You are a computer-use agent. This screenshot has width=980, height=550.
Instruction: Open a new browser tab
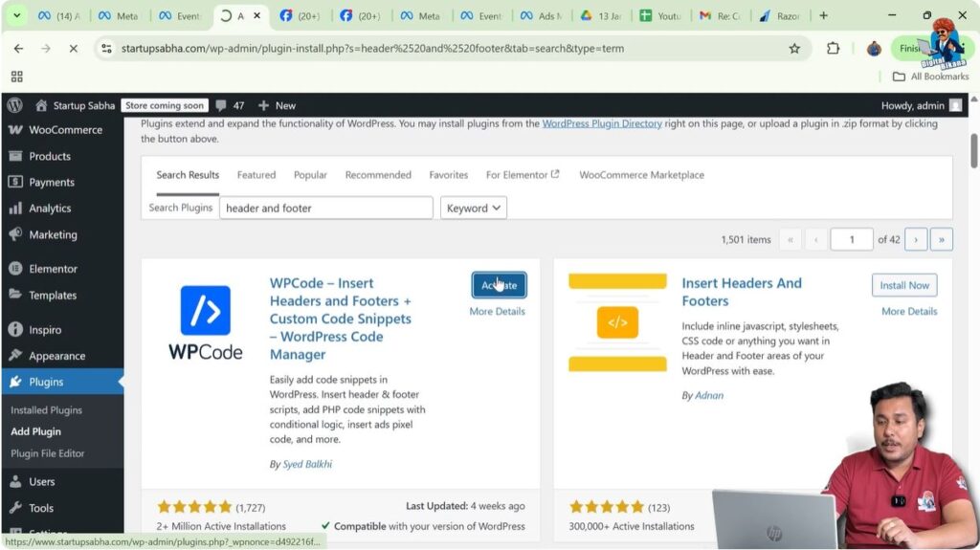pyautogui.click(x=823, y=15)
